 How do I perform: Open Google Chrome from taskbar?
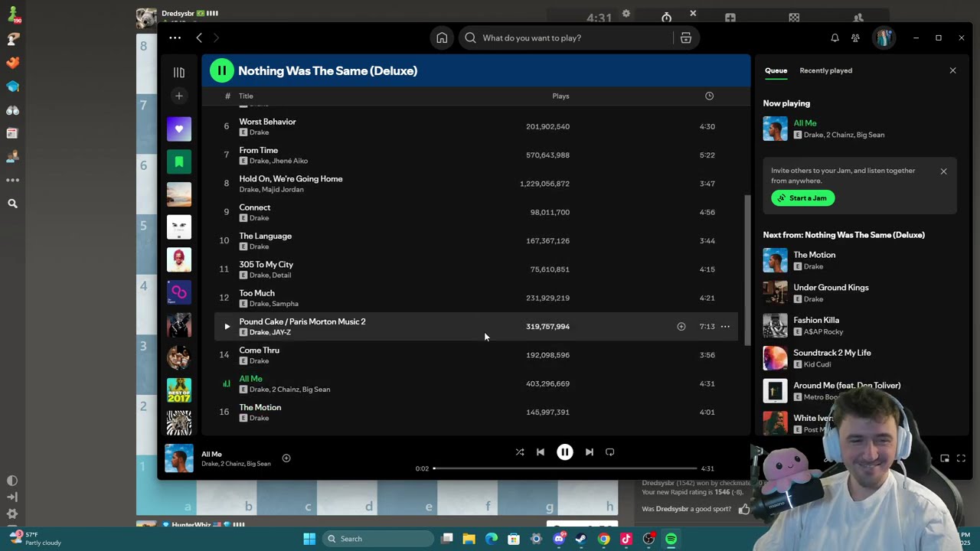[604, 539]
